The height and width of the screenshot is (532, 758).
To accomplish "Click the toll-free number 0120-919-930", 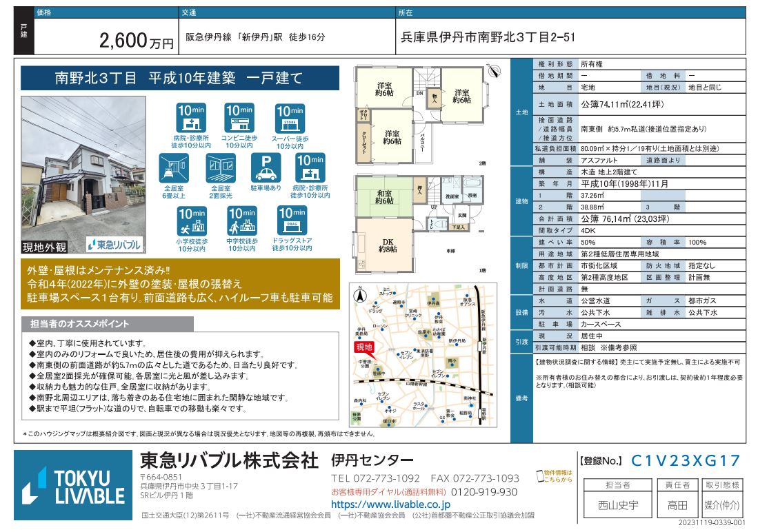I will coord(484,491).
